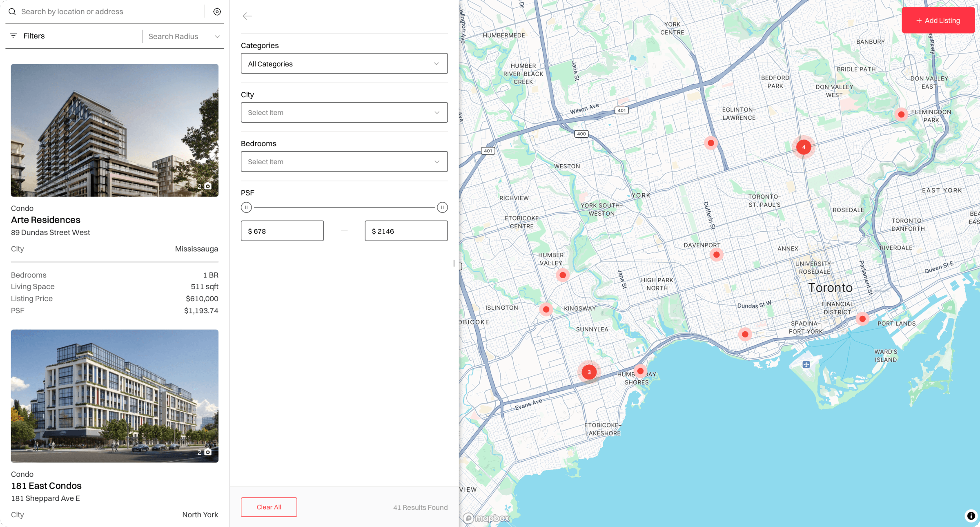The width and height of the screenshot is (980, 527).
Task: Click the Mapbox info icon
Action: (971, 516)
